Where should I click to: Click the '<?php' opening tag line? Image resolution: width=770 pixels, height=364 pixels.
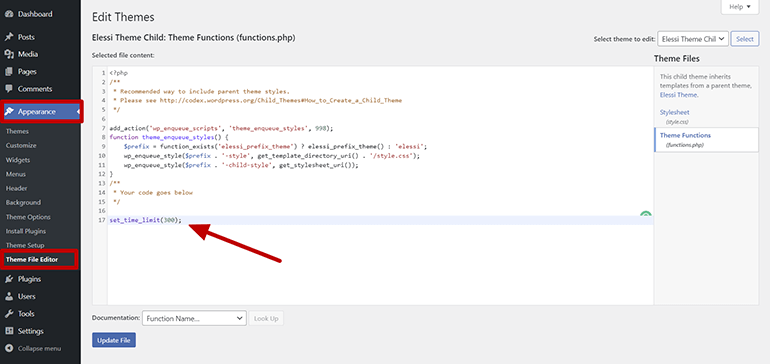[x=119, y=73]
